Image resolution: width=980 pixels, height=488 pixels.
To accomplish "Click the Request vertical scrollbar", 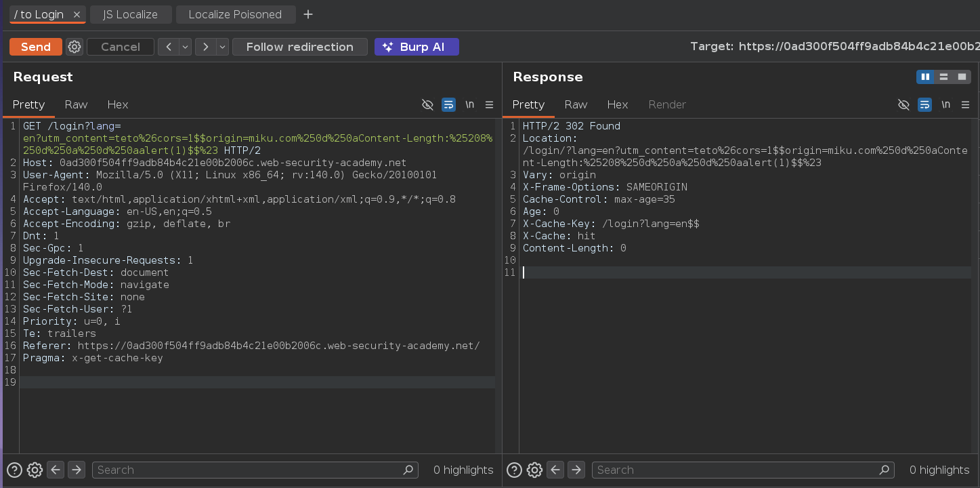I will [x=498, y=285].
